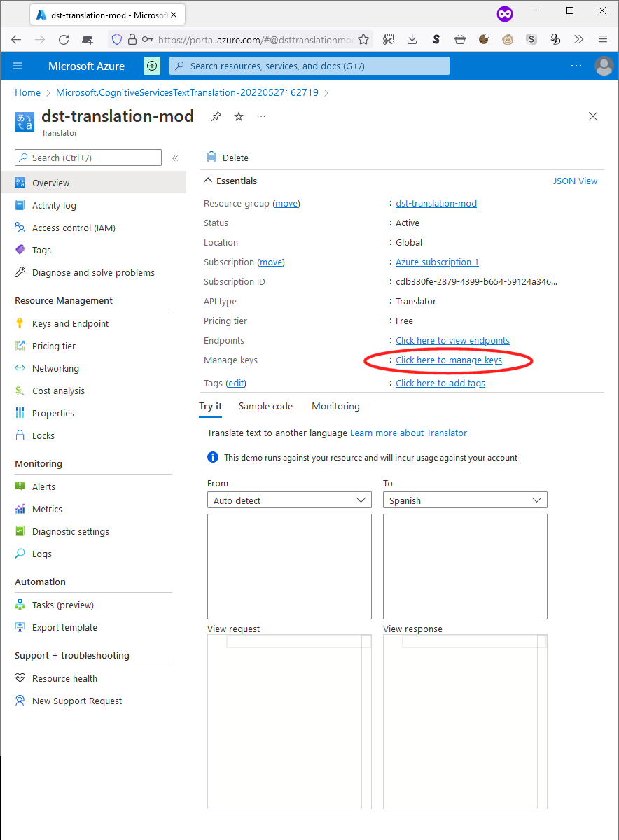
Task: Bookmark this page with the star
Action: click(363, 40)
